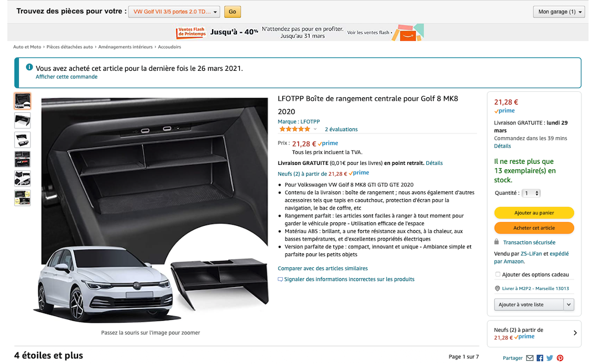Open the Quantité dropdown
Screen dimensions: 599x364
coord(531,193)
